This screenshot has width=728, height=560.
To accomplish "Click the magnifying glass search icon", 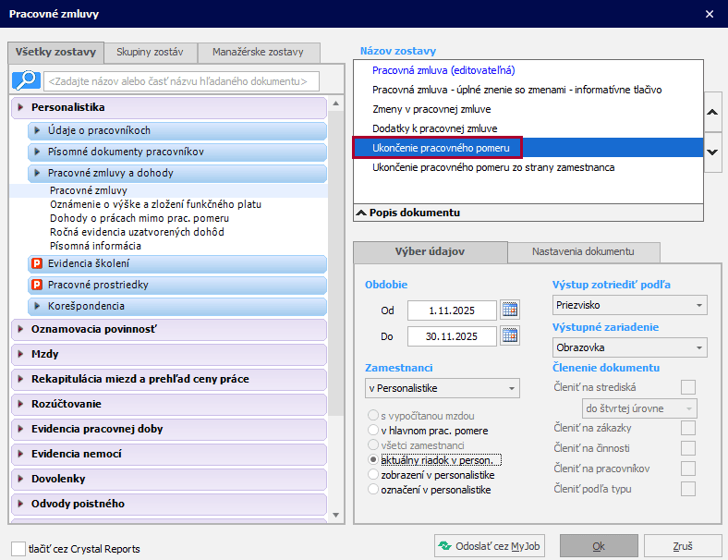I will 25,80.
